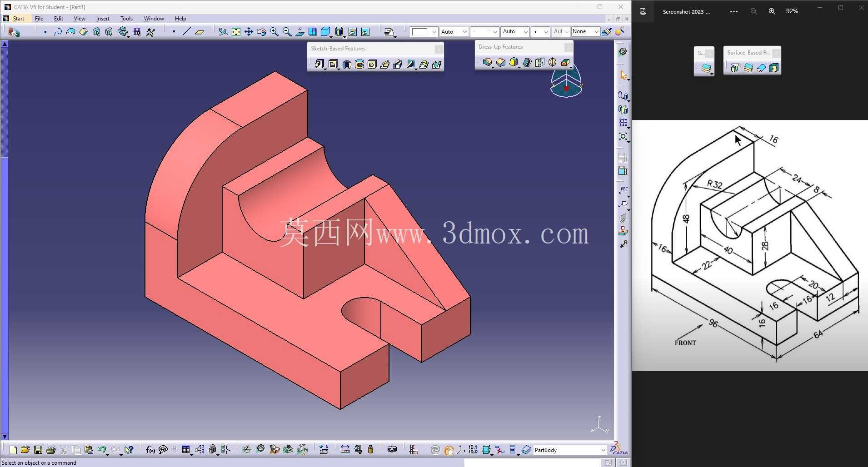
Task: Click the Select arrow tool in right toolbar
Action: click(623, 75)
